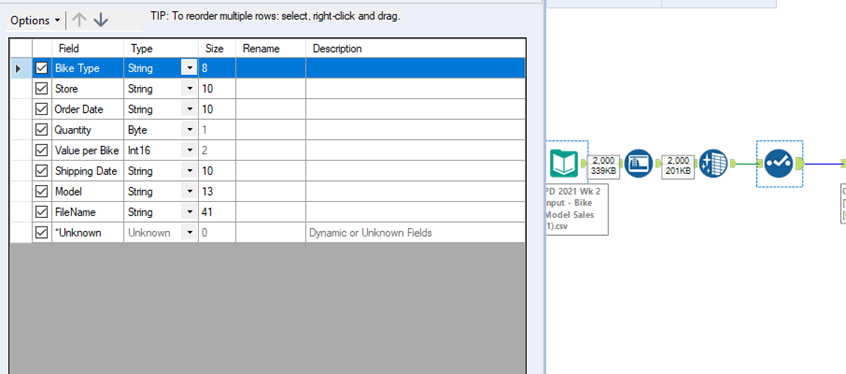
Task: Open the Store data type dropdown
Action: 189,89
